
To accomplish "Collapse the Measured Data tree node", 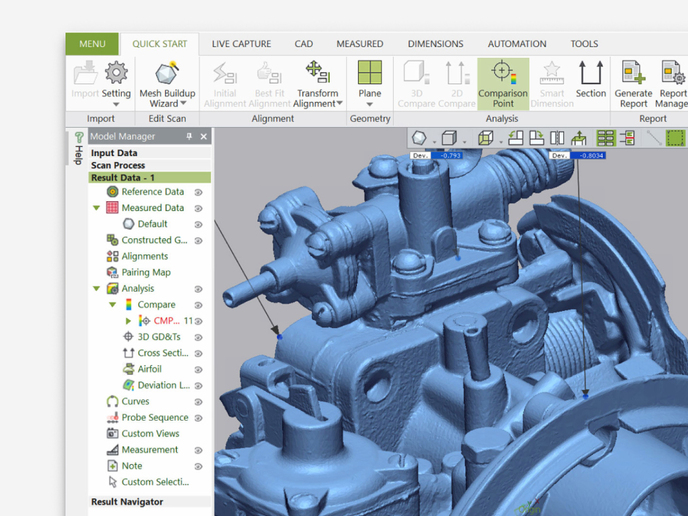I will coord(97,208).
